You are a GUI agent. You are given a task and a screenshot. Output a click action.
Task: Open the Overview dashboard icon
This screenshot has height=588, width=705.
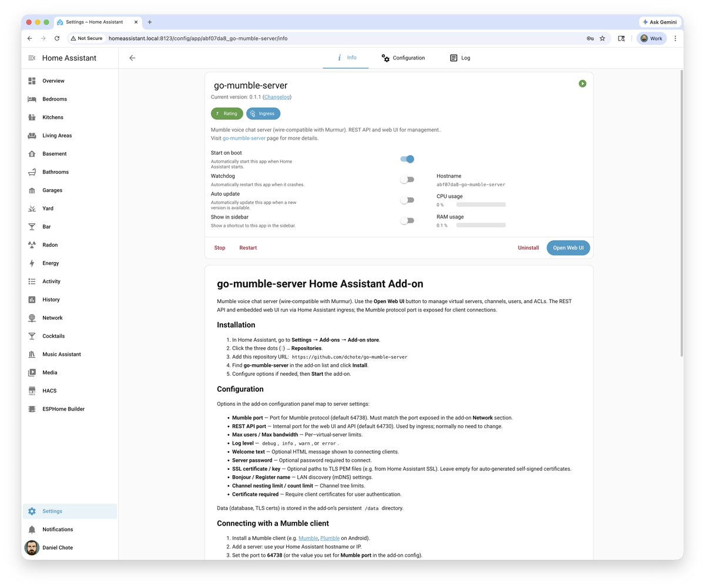point(32,80)
